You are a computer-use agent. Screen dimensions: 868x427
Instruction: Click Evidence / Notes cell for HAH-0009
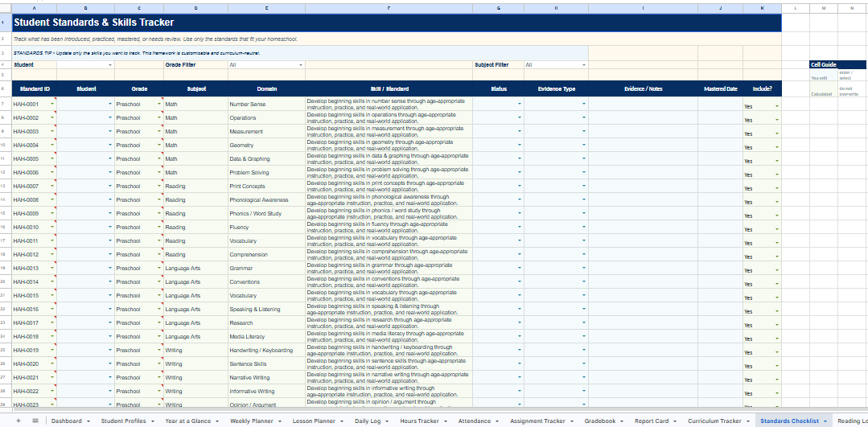(643, 214)
